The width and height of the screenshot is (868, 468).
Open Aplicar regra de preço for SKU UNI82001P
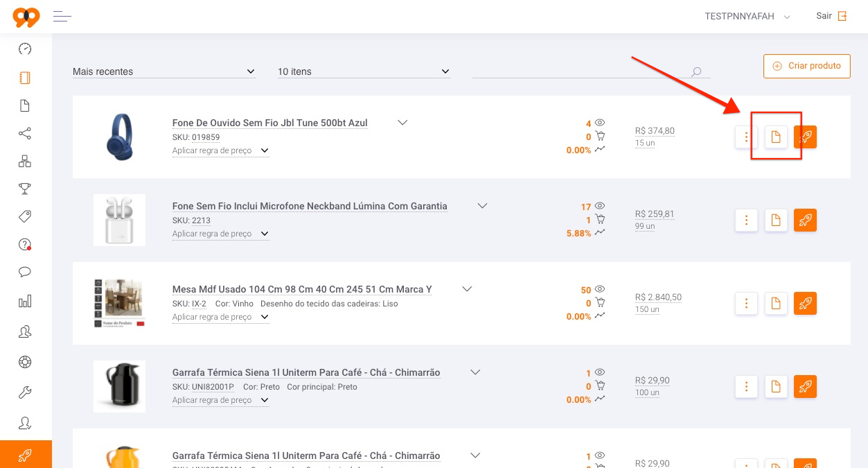(x=221, y=400)
